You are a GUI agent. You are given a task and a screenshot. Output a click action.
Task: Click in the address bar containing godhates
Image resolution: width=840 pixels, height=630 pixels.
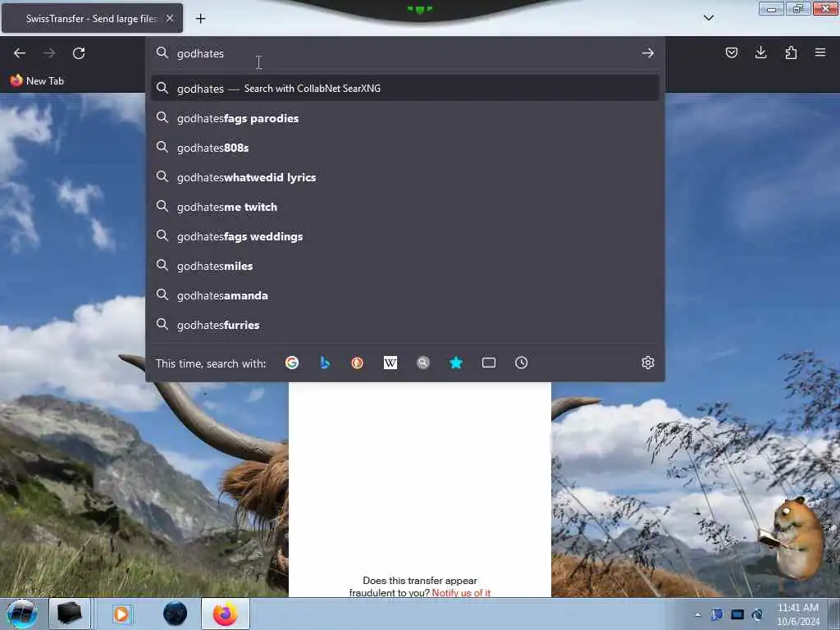[x=404, y=53]
